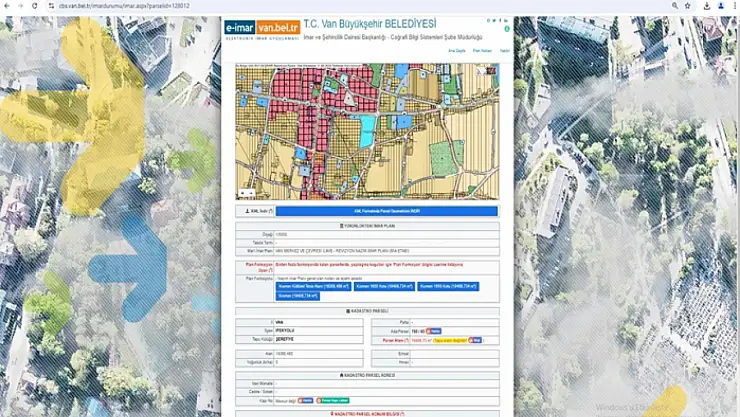The height and width of the screenshot is (417, 740).
Task: Click the plan name 'VAN MERKEZ VE ÇEVRESİ' text
Action: tap(342, 251)
